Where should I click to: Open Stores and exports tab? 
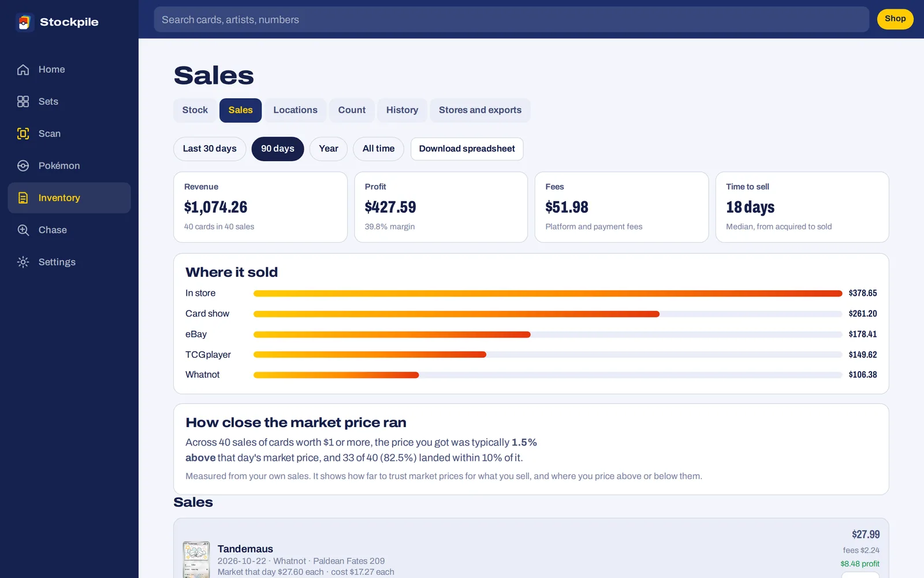tap(480, 110)
